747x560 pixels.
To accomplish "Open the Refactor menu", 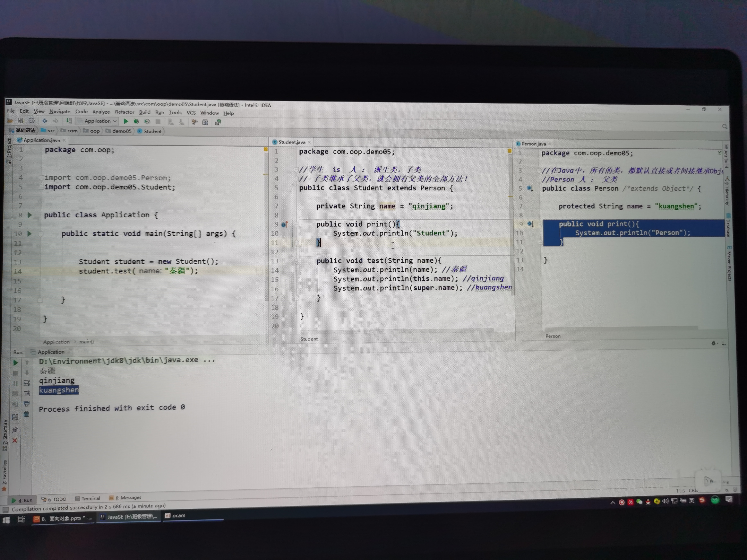I will (124, 112).
